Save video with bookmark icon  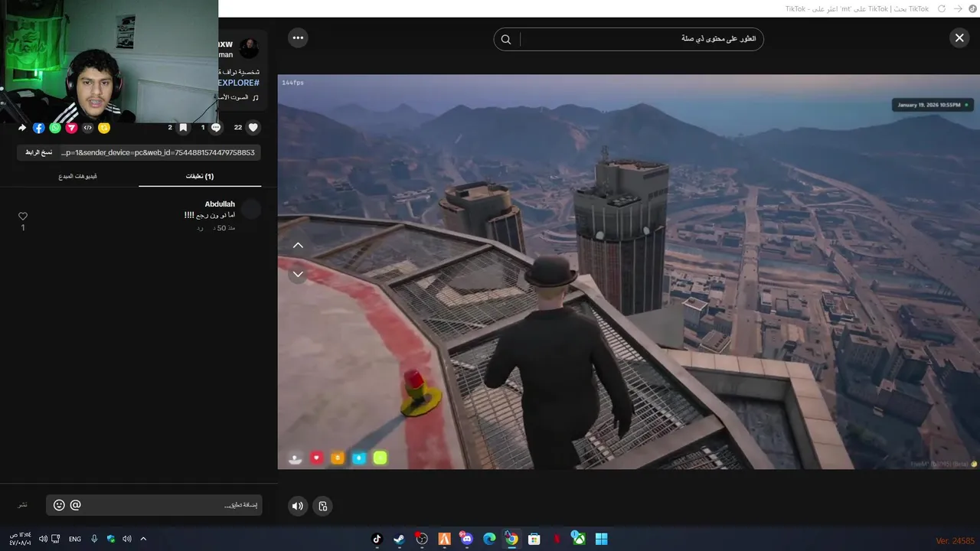[183, 128]
